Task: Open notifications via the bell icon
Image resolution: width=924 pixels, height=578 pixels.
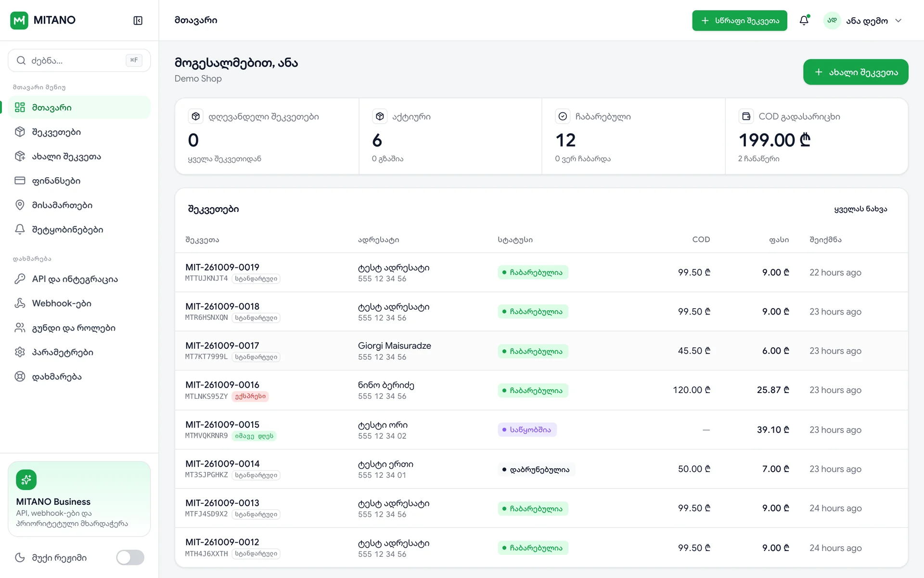Action: [804, 20]
